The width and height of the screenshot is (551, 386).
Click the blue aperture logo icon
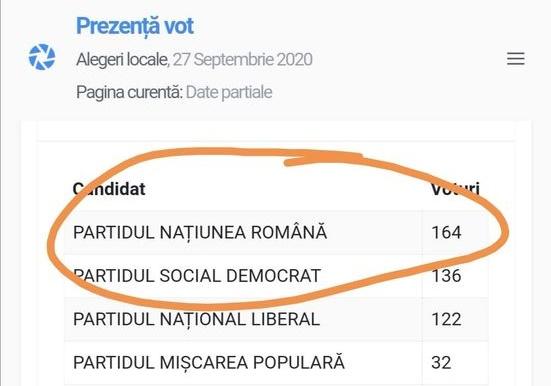(42, 57)
